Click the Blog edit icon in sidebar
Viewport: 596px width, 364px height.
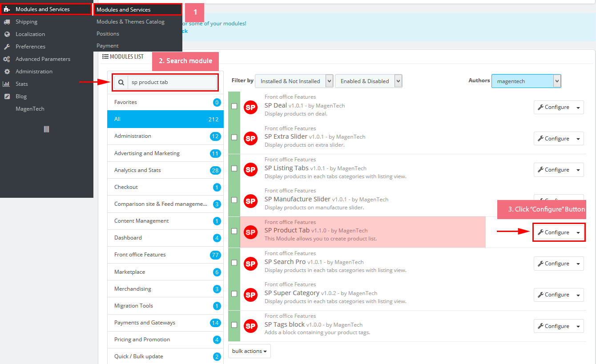click(7, 96)
